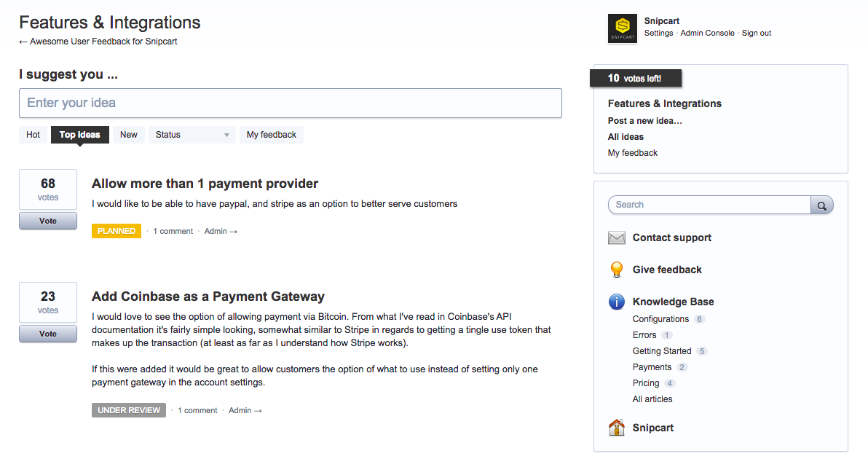Click the PLANNED status badge

tap(117, 231)
